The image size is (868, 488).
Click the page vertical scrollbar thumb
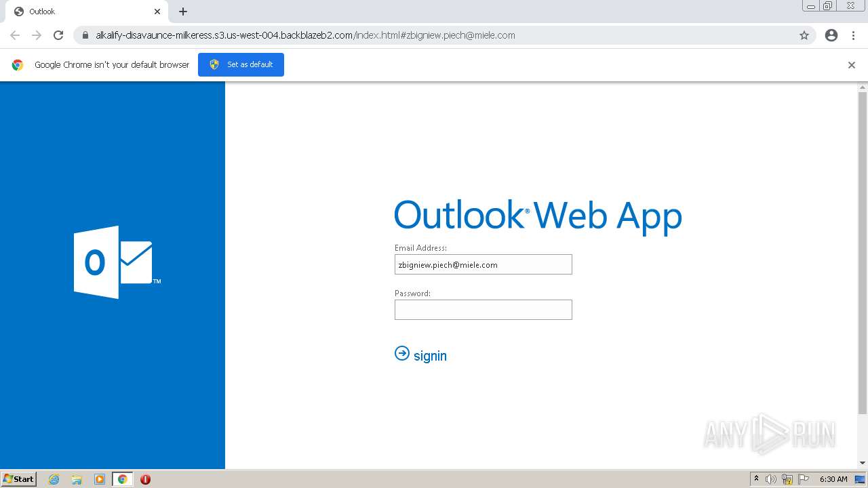[x=863, y=252]
